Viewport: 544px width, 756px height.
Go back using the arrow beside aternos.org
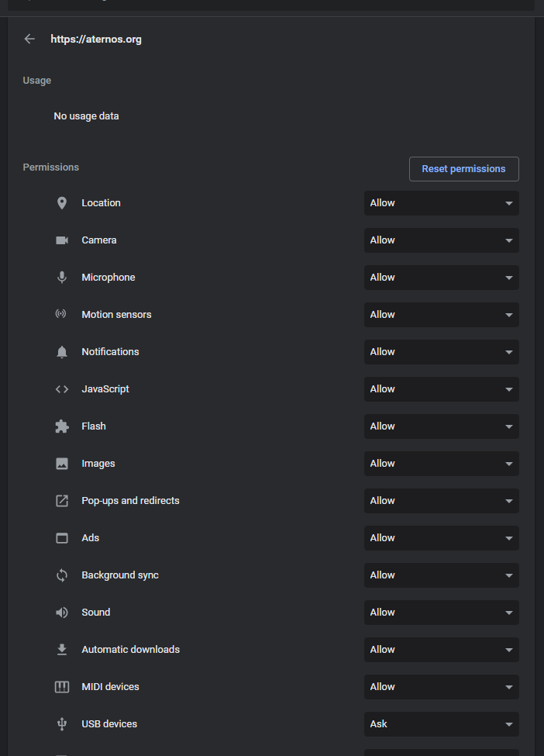pos(29,39)
